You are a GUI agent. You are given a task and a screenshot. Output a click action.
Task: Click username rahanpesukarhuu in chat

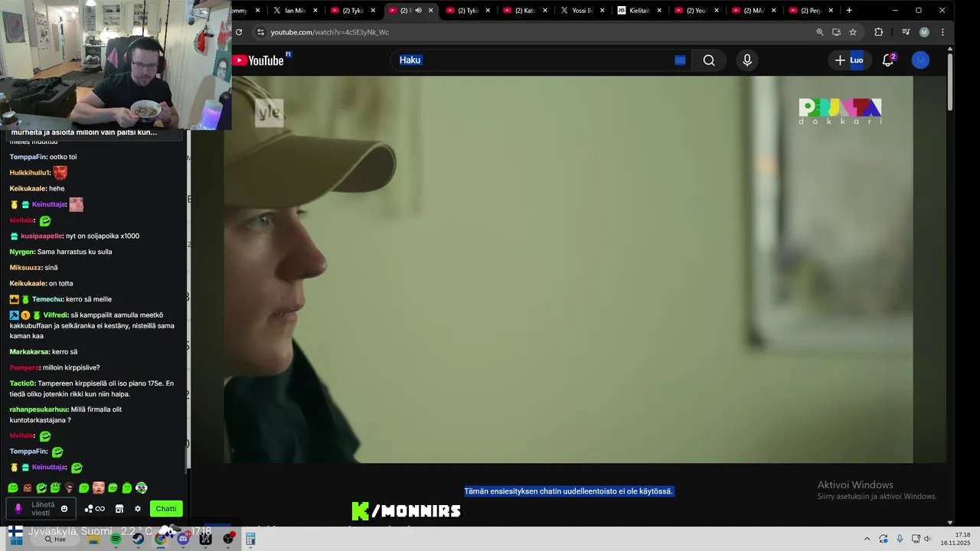point(38,409)
